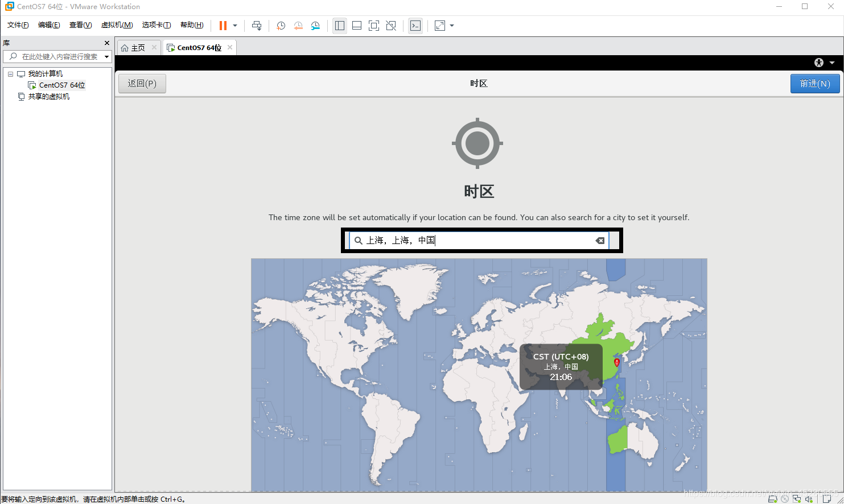The height and width of the screenshot is (504, 844).
Task: Pause the virtual machine
Action: click(x=223, y=26)
